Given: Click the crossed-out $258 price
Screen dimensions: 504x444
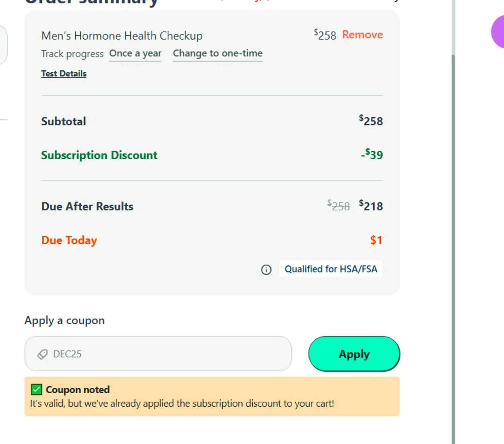Looking at the screenshot, I should [x=338, y=206].
